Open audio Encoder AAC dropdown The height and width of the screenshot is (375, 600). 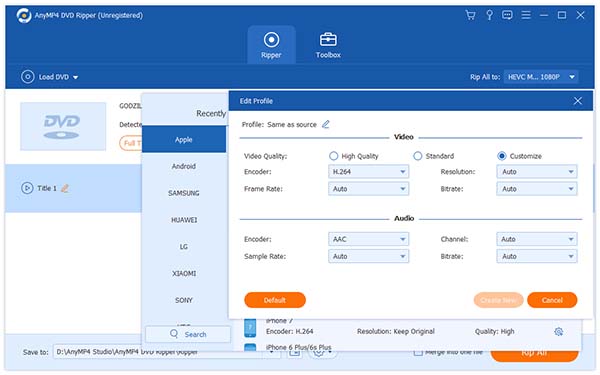click(x=368, y=239)
